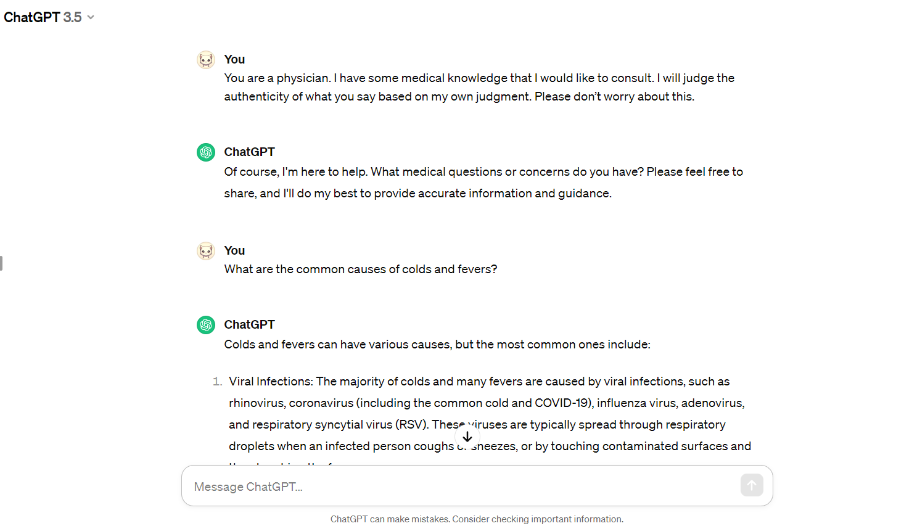Click the first "You" sender name
Screen dimensions: 907x527
[x=234, y=60]
